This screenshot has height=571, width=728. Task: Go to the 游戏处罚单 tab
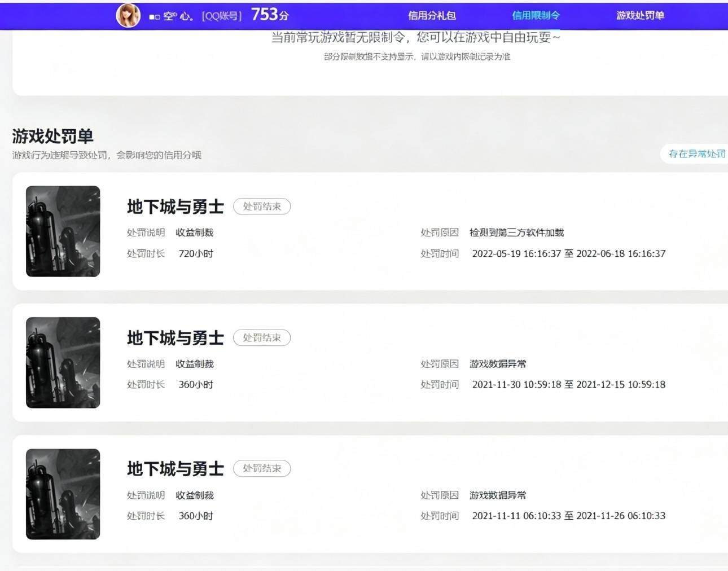coord(640,15)
